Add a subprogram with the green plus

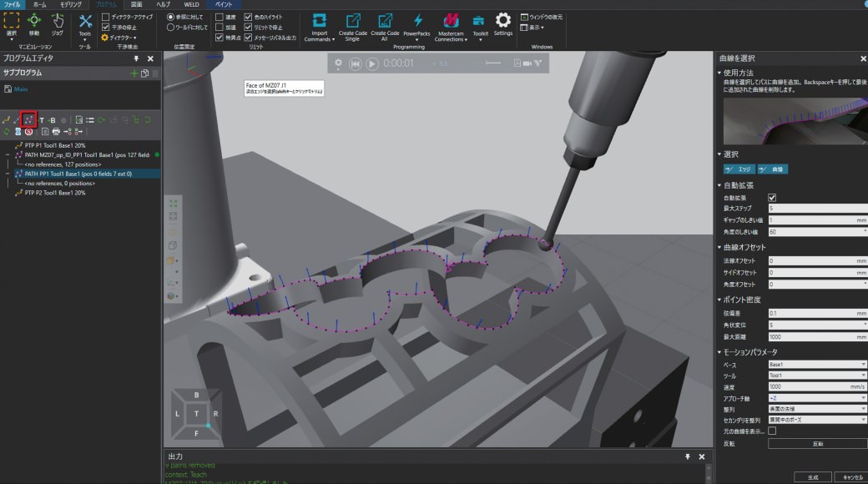[134, 73]
